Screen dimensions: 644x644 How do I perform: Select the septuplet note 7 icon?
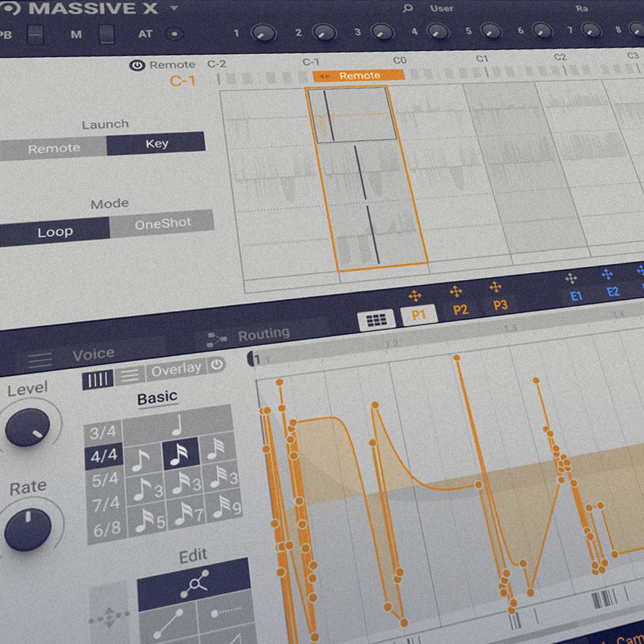[187, 514]
